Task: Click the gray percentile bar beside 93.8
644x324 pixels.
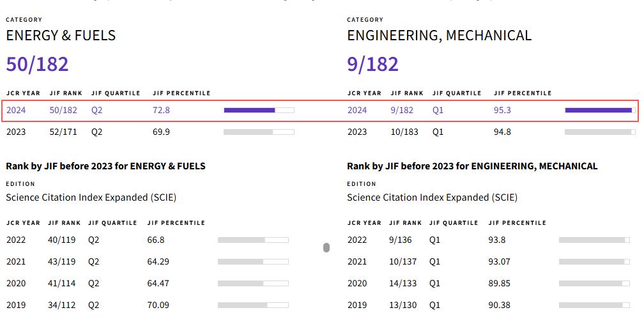Action: (x=594, y=240)
